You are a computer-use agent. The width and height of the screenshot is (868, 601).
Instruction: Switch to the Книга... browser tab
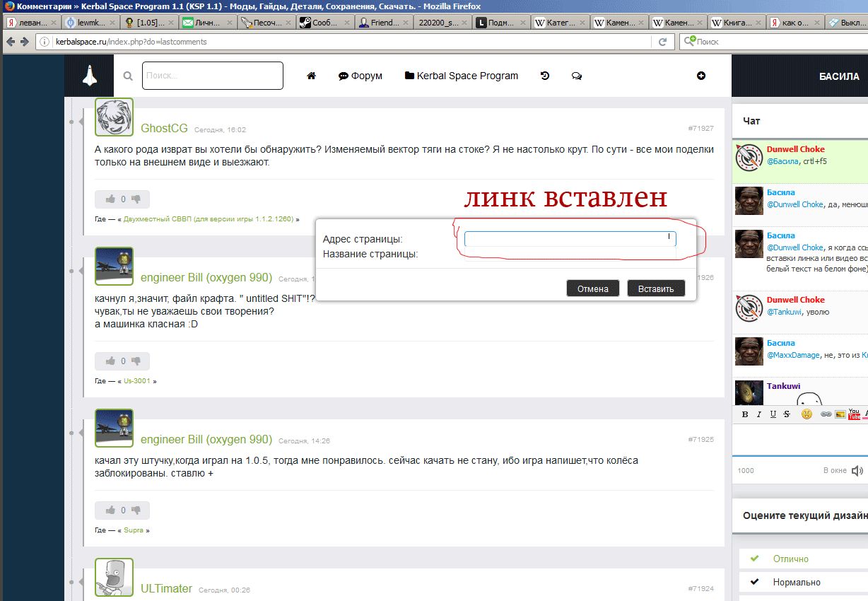pyautogui.click(x=736, y=23)
